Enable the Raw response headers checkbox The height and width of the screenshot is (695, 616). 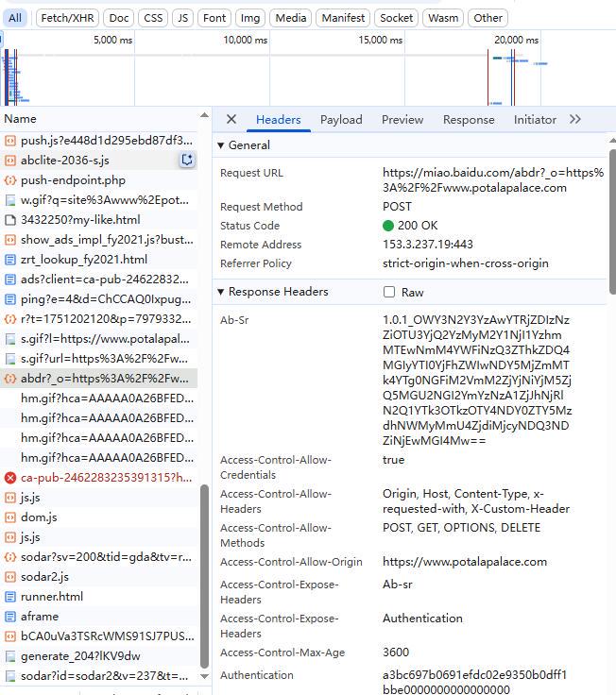tap(389, 292)
